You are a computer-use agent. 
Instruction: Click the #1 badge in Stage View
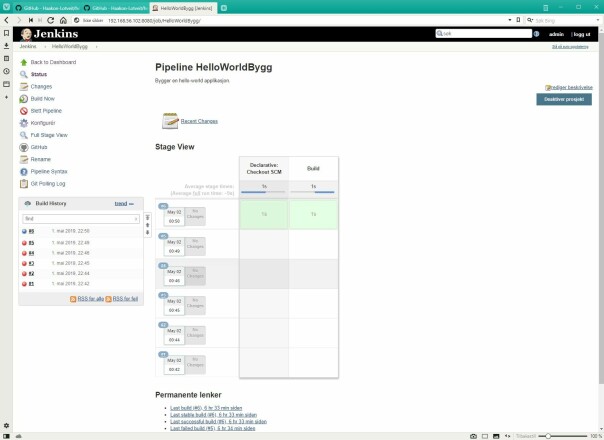[x=163, y=354]
